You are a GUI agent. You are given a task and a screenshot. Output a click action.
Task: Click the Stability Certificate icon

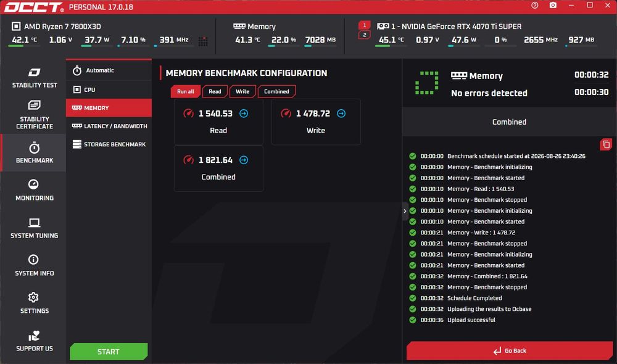34,105
